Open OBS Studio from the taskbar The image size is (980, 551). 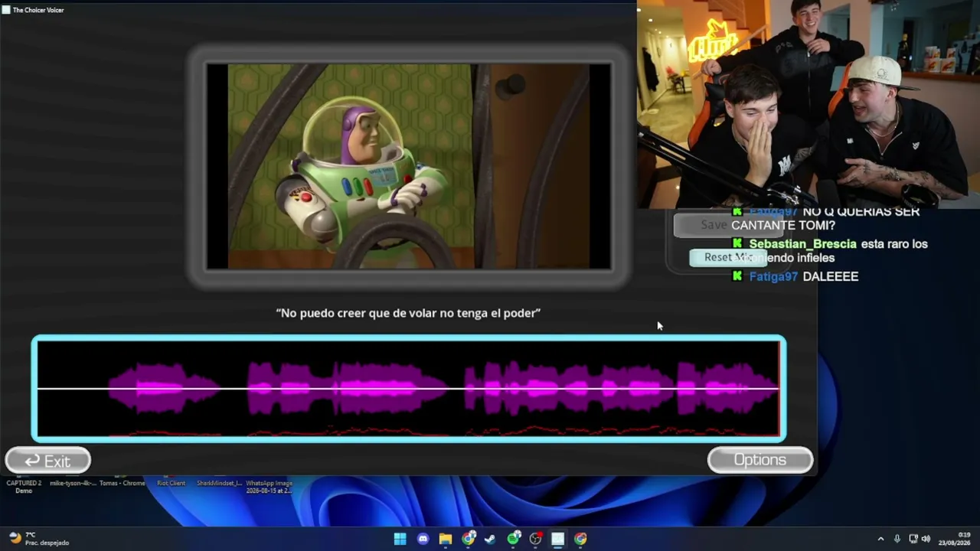(x=535, y=539)
